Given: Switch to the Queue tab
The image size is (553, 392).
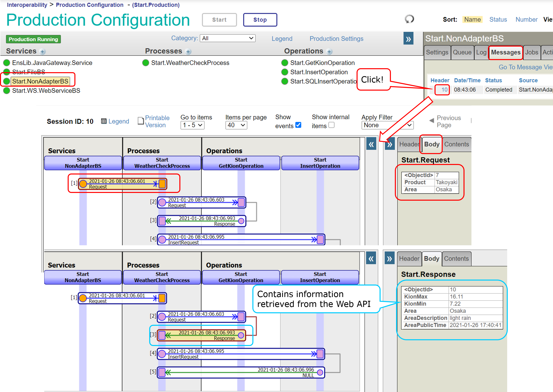Looking at the screenshot, I should tap(462, 52).
